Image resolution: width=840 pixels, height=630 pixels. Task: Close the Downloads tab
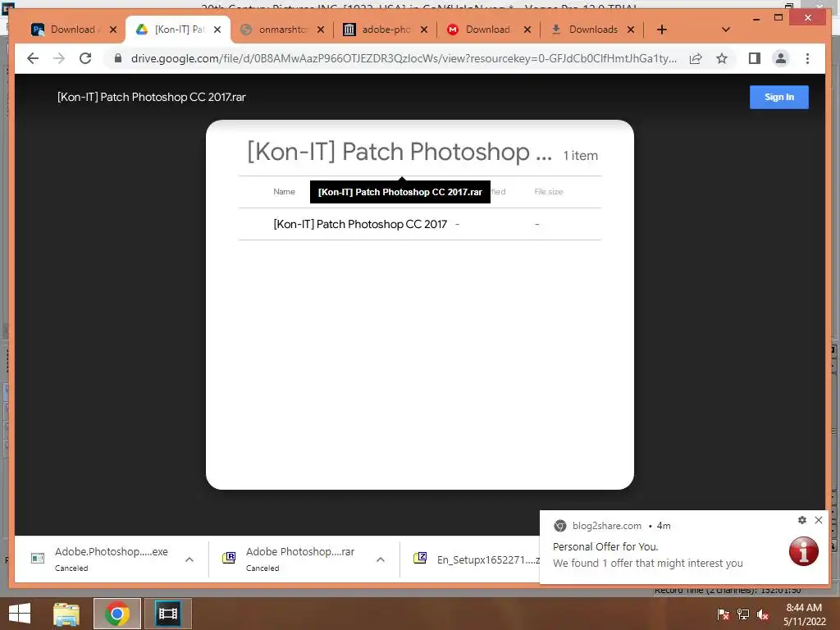(631, 30)
